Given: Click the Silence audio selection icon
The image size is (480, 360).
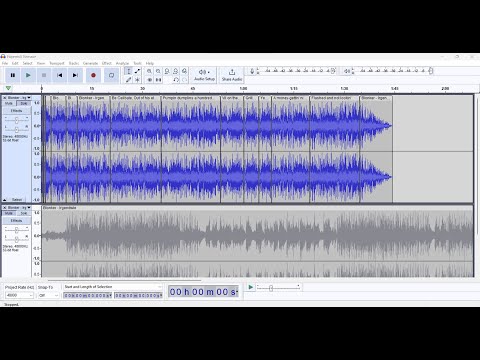Looking at the screenshot, I should pyautogui.click(x=158, y=80).
